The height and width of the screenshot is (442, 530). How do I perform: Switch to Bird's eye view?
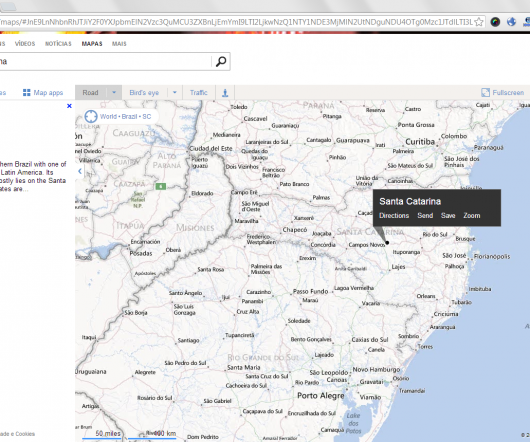[144, 93]
